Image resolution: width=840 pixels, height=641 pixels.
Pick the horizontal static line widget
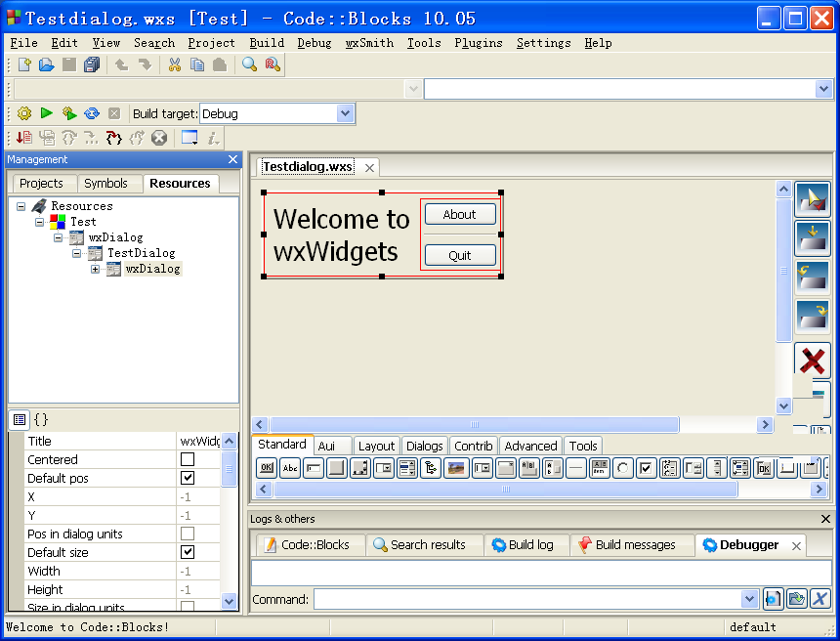pos(575,468)
